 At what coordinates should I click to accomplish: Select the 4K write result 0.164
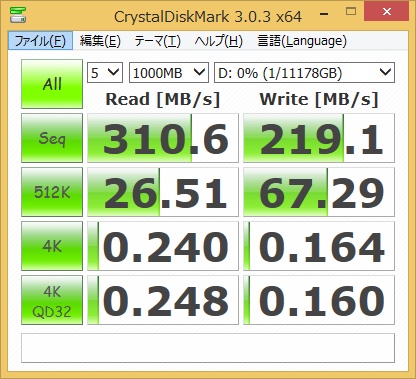(x=319, y=246)
